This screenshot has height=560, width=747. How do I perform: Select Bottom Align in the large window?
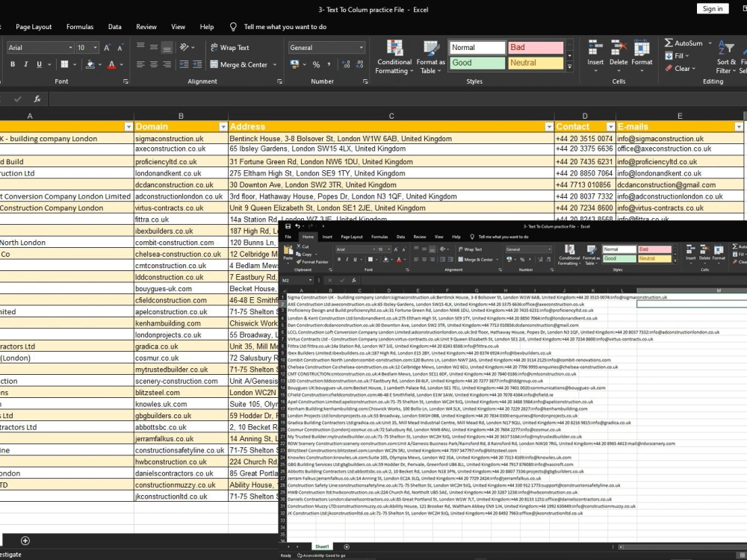[167, 47]
